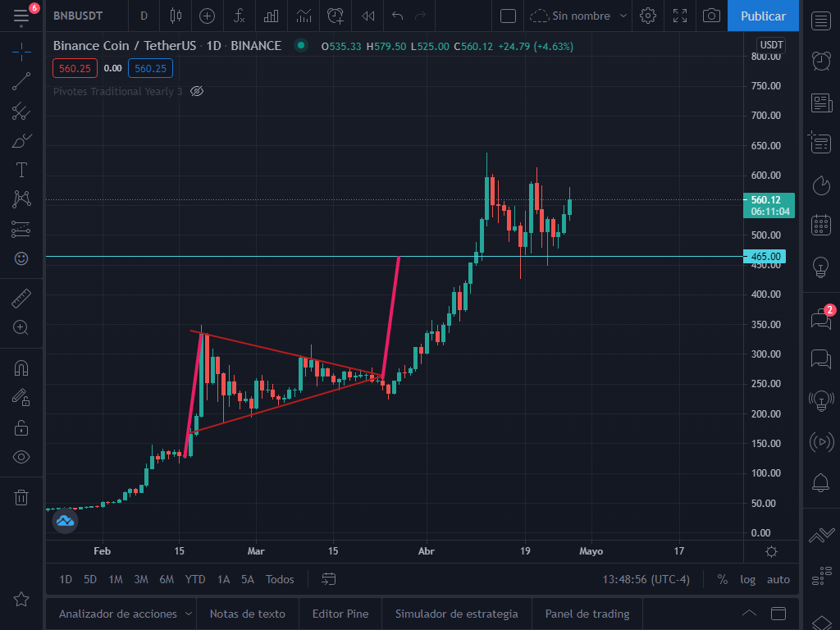Open indicators fx menu
This screenshot has height=630, width=840.
pos(240,16)
